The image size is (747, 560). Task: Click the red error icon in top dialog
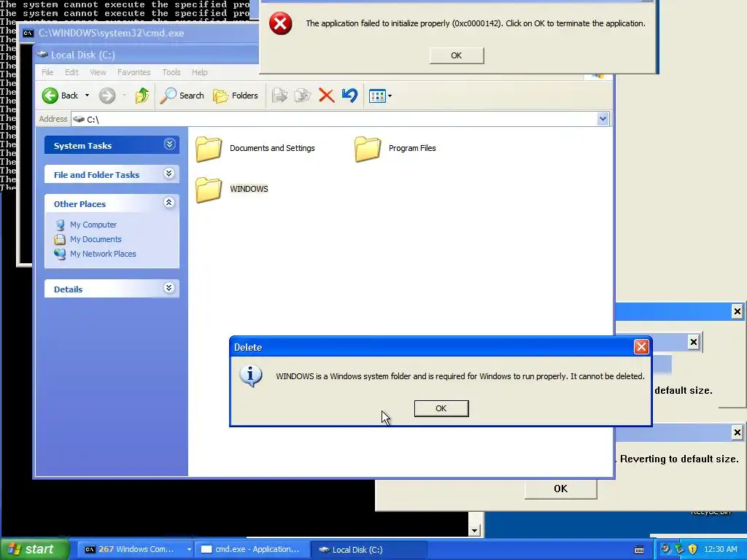tap(281, 23)
